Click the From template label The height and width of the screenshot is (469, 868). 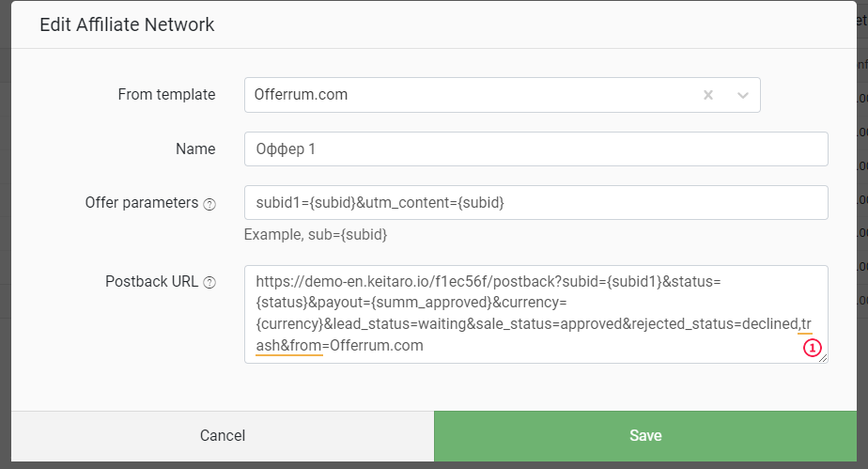pos(166,95)
